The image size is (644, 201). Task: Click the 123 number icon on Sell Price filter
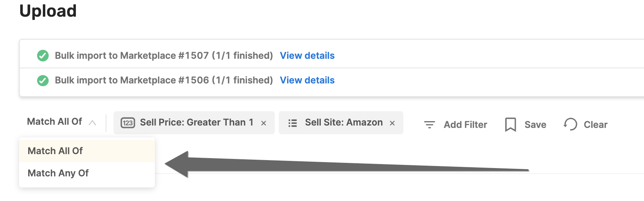(127, 123)
